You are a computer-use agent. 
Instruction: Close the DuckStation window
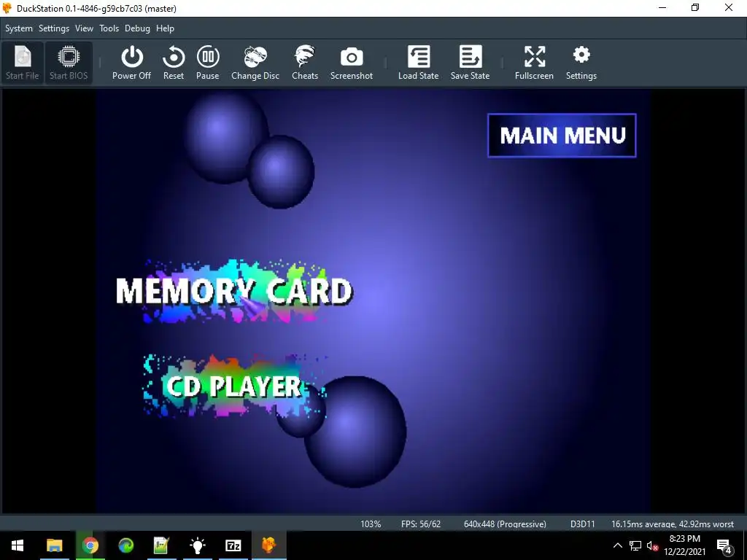click(x=729, y=7)
